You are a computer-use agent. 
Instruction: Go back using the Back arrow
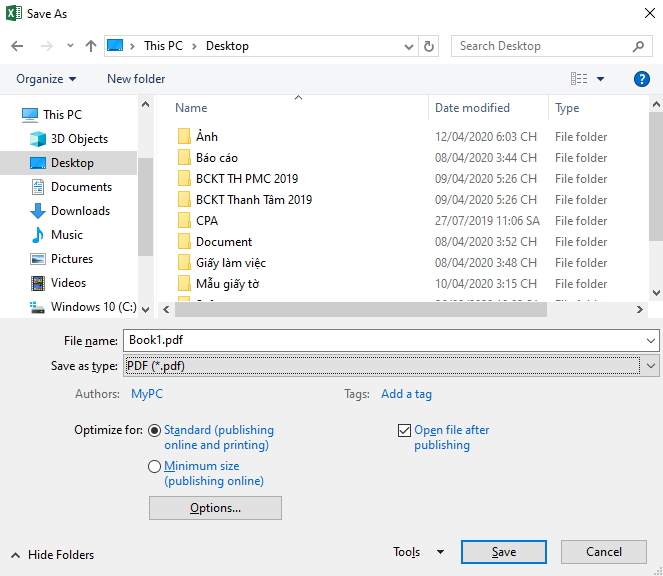point(17,46)
